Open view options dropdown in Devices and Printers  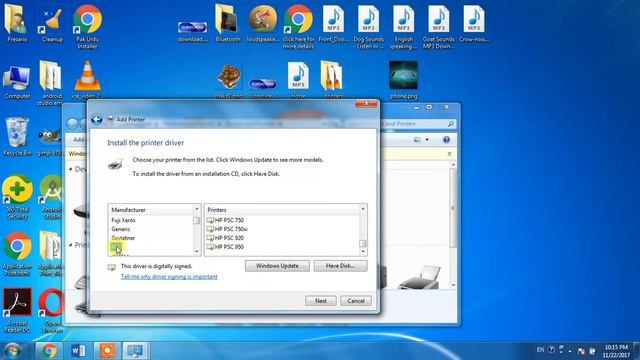click(427, 140)
